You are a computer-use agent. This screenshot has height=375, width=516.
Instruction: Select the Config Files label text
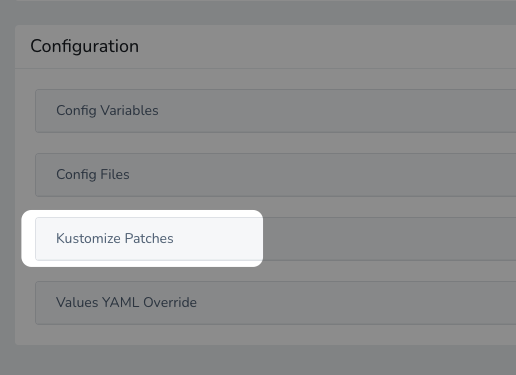[x=93, y=175]
